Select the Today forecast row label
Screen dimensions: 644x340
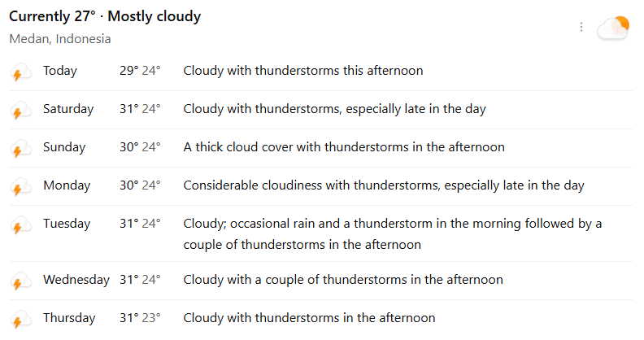point(60,71)
